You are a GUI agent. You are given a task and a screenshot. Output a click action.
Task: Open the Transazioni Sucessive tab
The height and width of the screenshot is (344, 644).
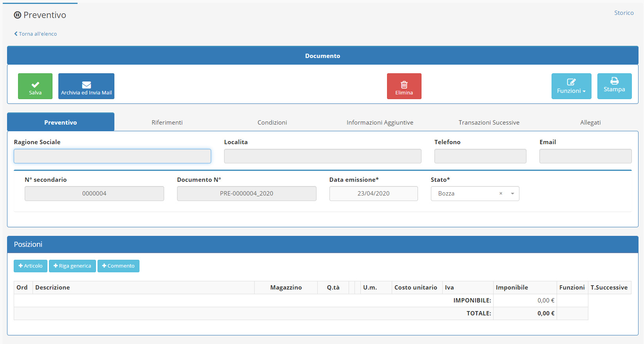pyautogui.click(x=489, y=123)
